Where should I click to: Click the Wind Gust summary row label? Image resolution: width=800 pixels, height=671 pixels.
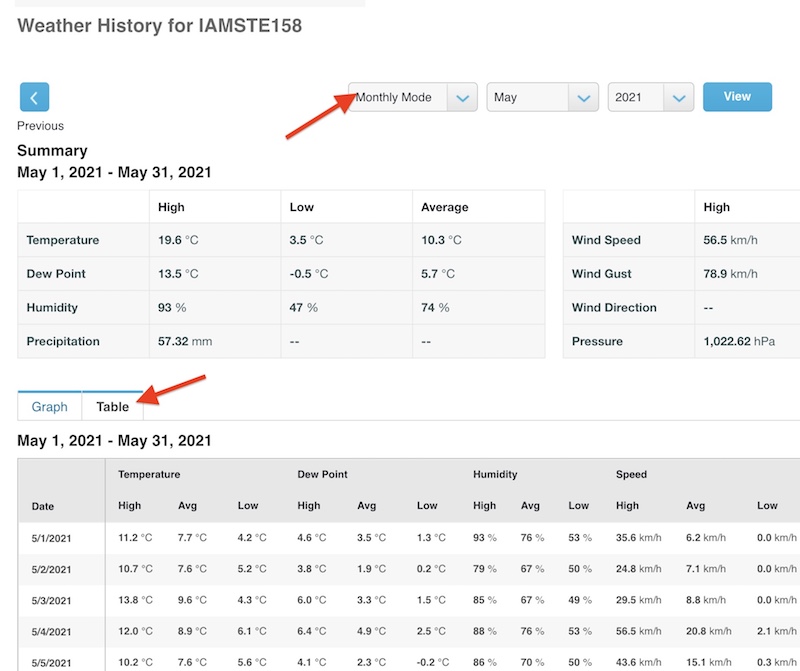pyautogui.click(x=601, y=274)
